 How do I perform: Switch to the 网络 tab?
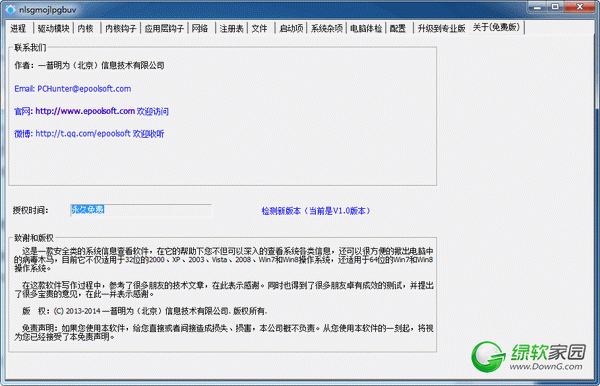tap(200, 28)
